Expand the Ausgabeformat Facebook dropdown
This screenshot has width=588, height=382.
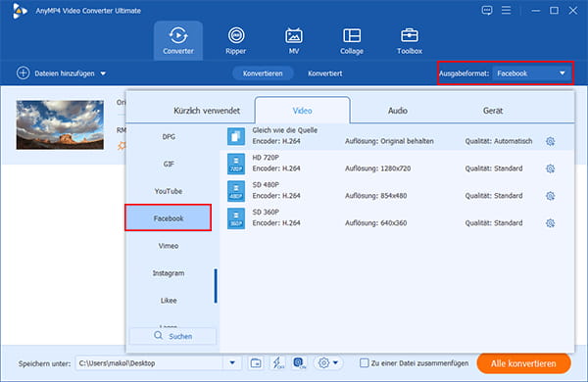click(x=532, y=73)
